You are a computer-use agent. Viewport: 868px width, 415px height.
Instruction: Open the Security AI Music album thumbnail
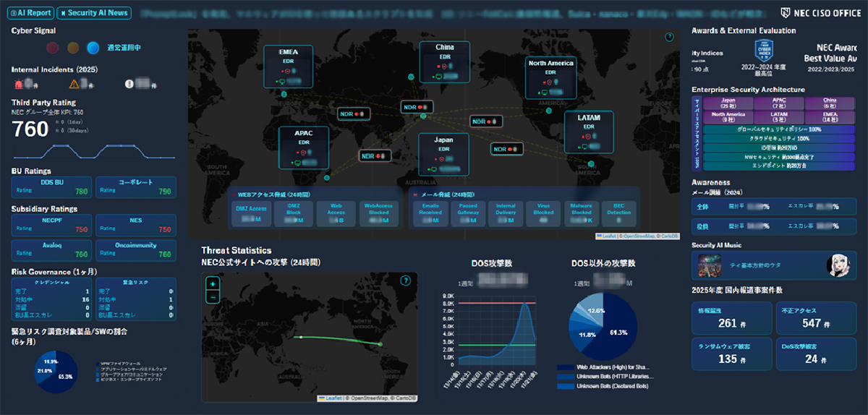pyautogui.click(x=706, y=266)
